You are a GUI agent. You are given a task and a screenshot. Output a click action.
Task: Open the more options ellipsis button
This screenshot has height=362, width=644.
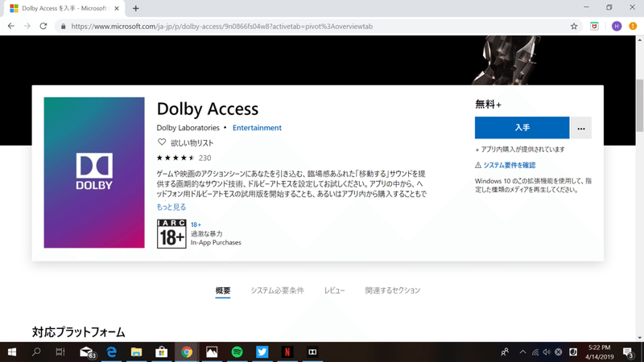click(580, 128)
